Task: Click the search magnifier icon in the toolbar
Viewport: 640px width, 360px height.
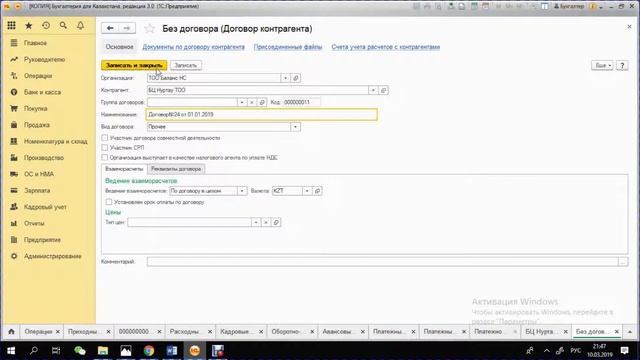Action: click(x=63, y=25)
